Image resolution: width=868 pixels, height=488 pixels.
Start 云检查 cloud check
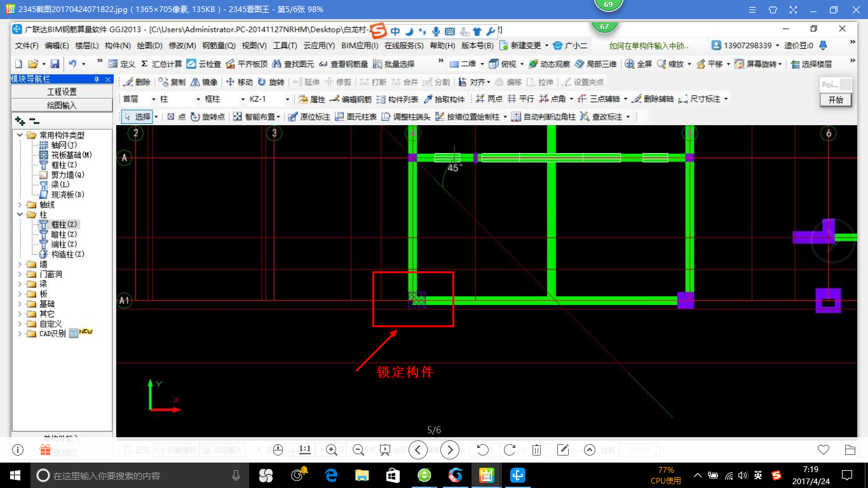(204, 64)
